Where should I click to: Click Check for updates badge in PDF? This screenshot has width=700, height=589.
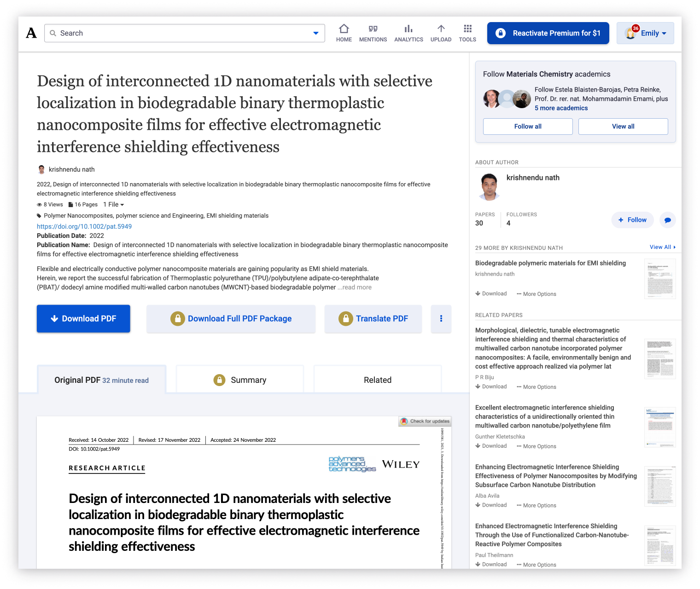point(425,421)
